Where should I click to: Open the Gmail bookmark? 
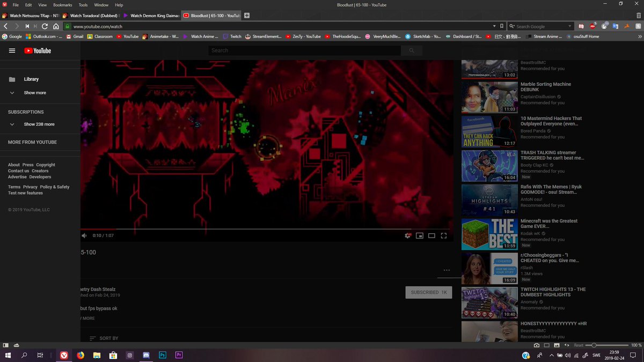pyautogui.click(x=74, y=36)
